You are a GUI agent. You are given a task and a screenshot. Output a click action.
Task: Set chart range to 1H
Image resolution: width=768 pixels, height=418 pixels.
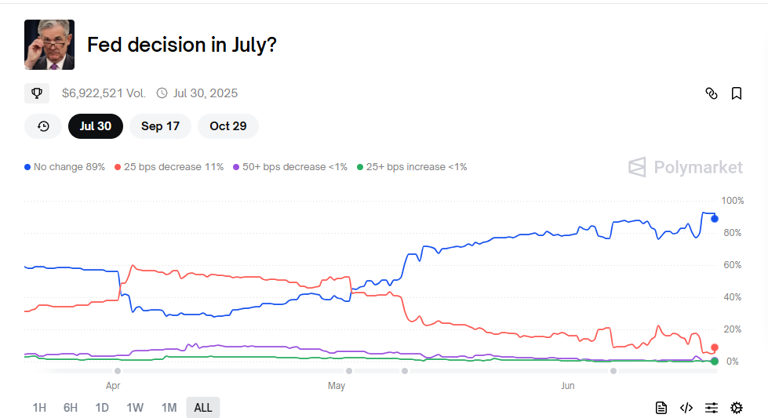[x=39, y=408]
